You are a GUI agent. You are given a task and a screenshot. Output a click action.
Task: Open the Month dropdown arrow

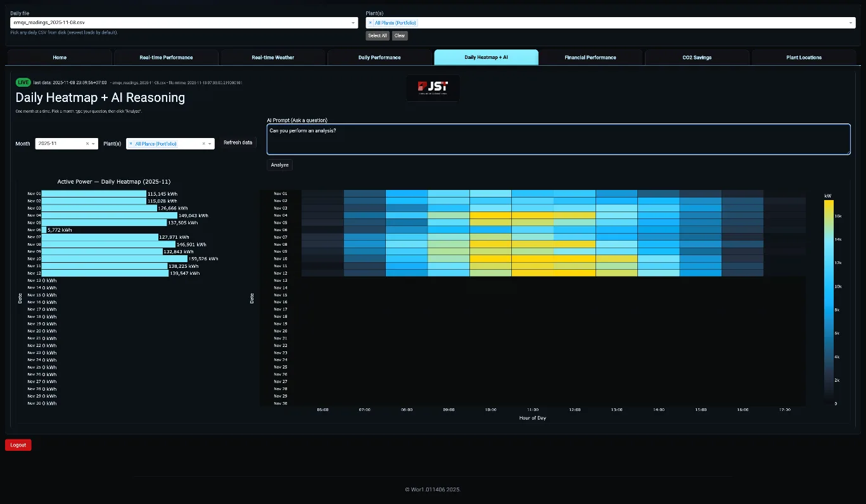(x=94, y=144)
